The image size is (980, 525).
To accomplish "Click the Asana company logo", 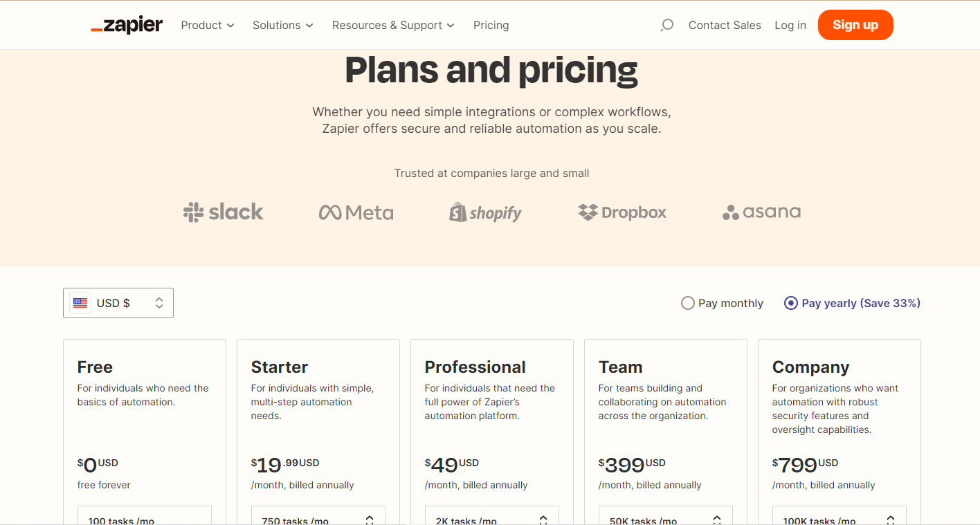I will pyautogui.click(x=761, y=212).
